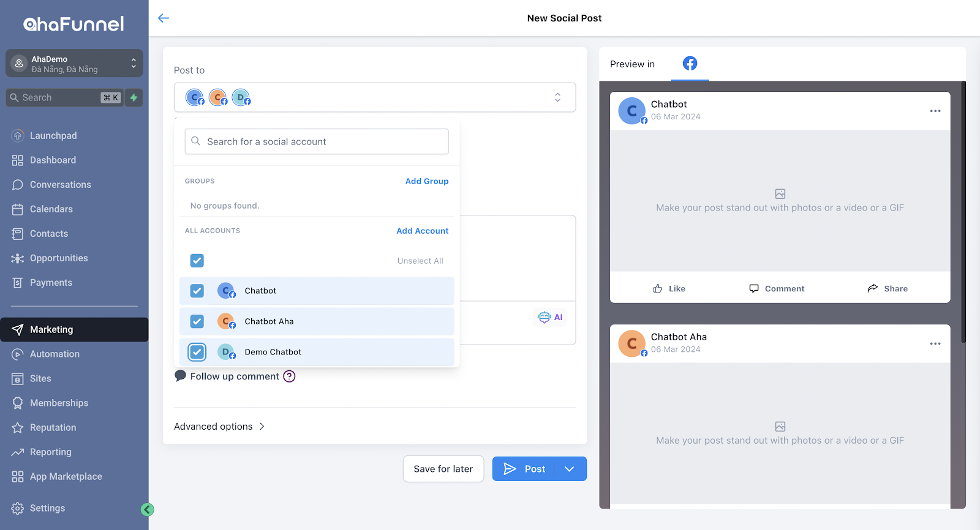Click Share on the Chatbot preview
Screen dimensions: 980x530
pos(888,288)
